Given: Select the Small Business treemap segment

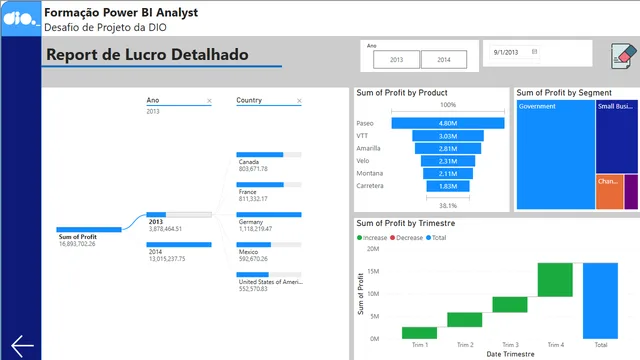Looking at the screenshot, I should [616, 137].
